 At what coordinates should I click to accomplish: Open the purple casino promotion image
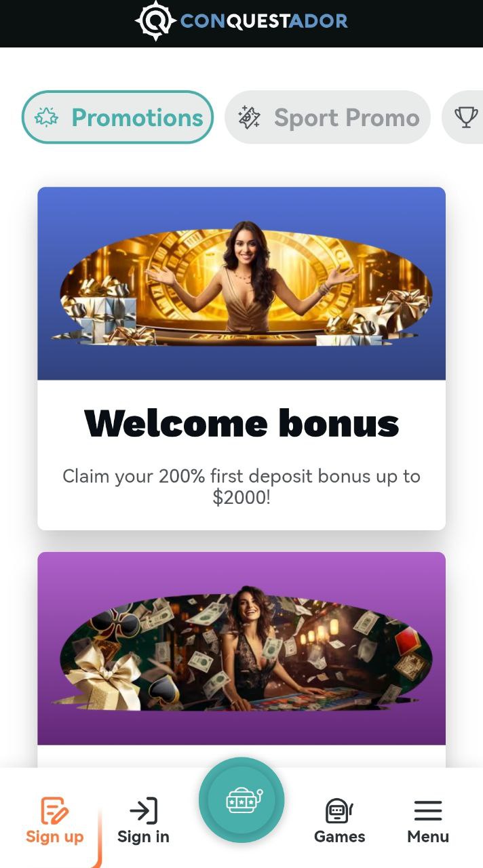pyautogui.click(x=241, y=648)
